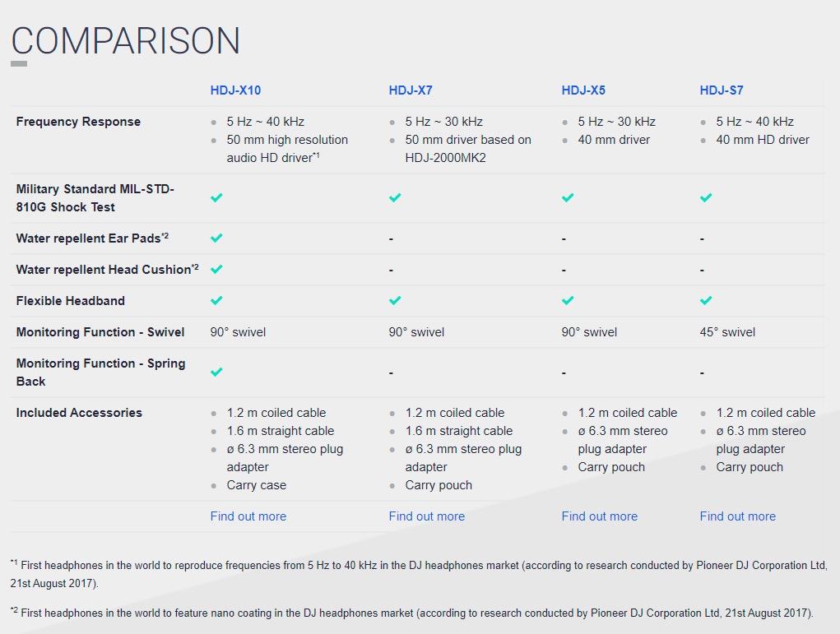
Task: Click HDJ-X5 Flexible Headband checkmark
Action: (568, 300)
